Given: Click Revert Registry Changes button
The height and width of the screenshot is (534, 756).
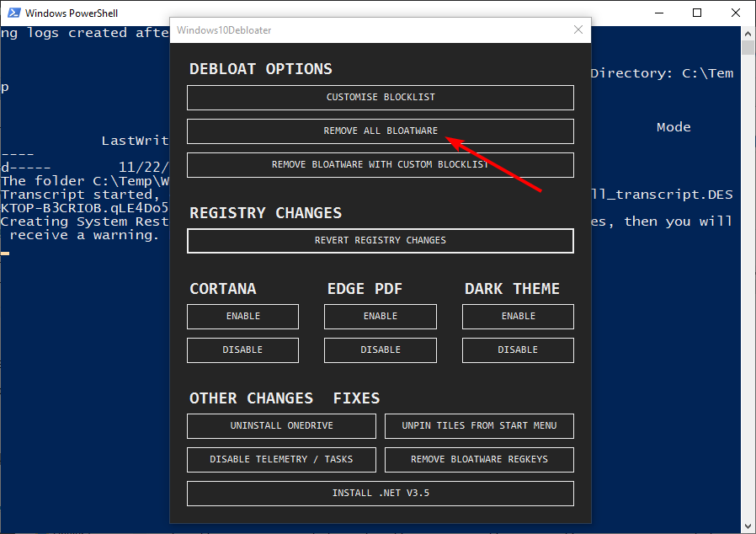Looking at the screenshot, I should [x=381, y=241].
